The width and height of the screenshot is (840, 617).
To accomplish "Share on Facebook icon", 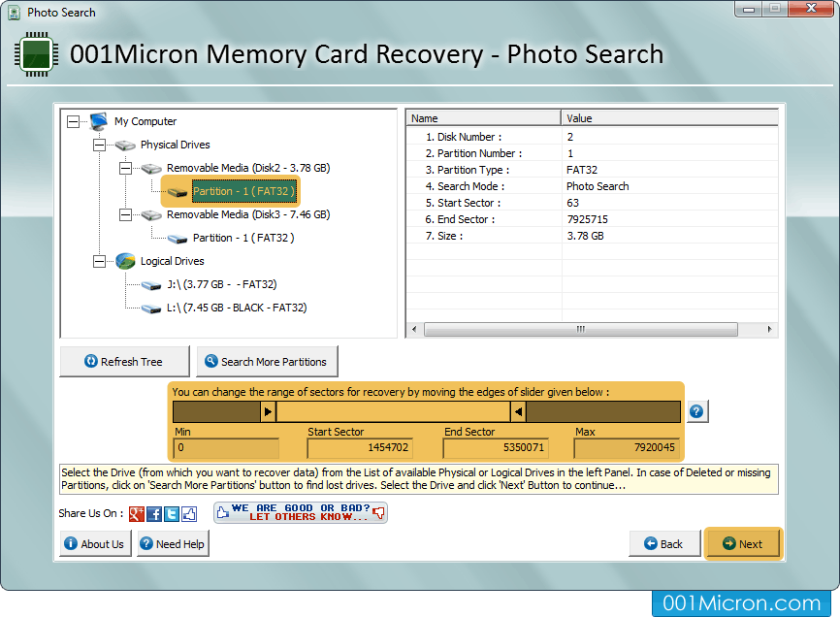I will coord(152,513).
